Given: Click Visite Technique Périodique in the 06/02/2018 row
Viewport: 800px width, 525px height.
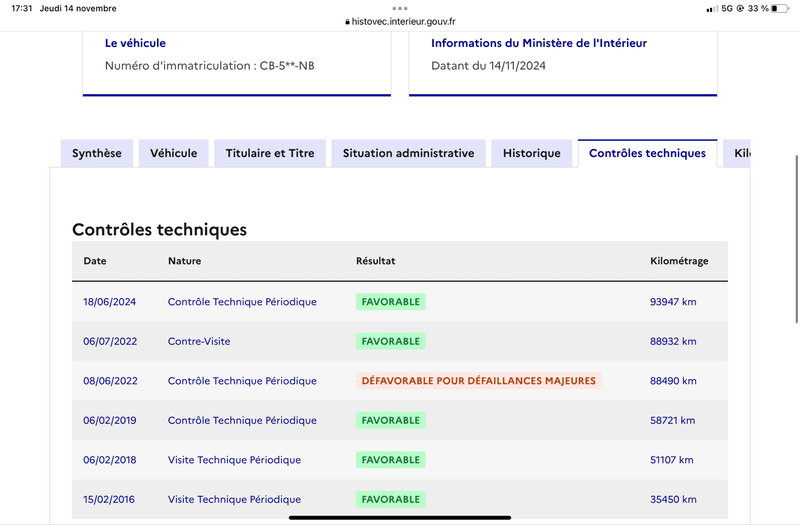Looking at the screenshot, I should point(234,460).
